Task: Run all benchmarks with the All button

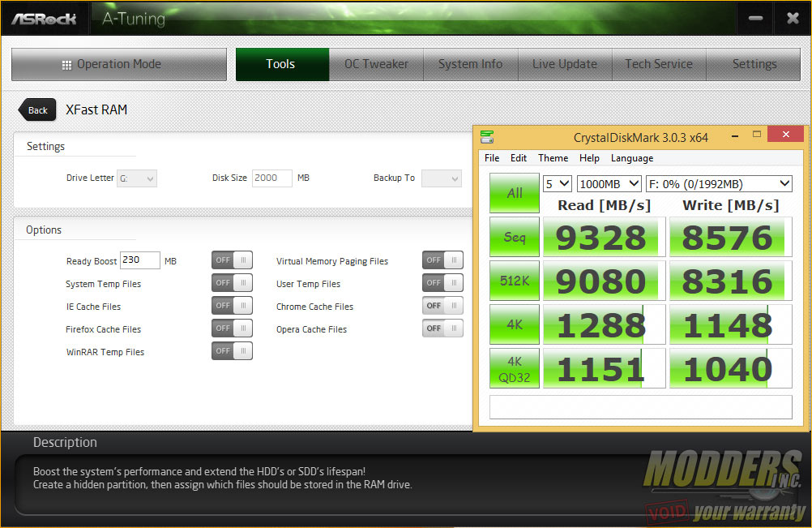Action: 515,193
